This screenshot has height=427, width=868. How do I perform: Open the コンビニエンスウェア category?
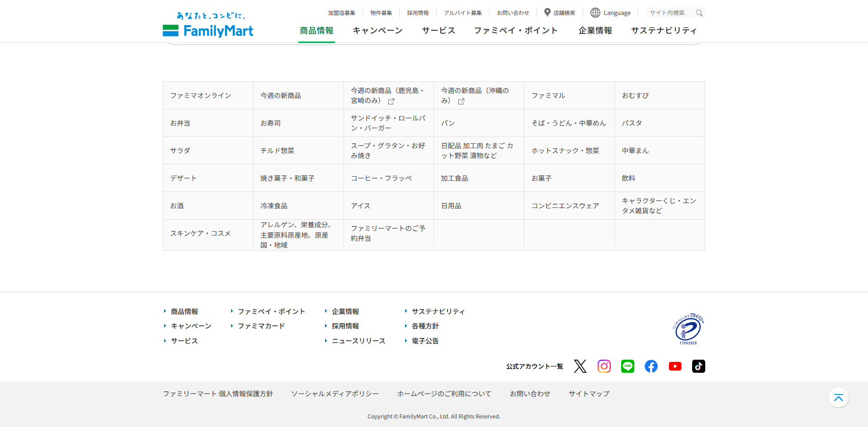[x=569, y=206]
